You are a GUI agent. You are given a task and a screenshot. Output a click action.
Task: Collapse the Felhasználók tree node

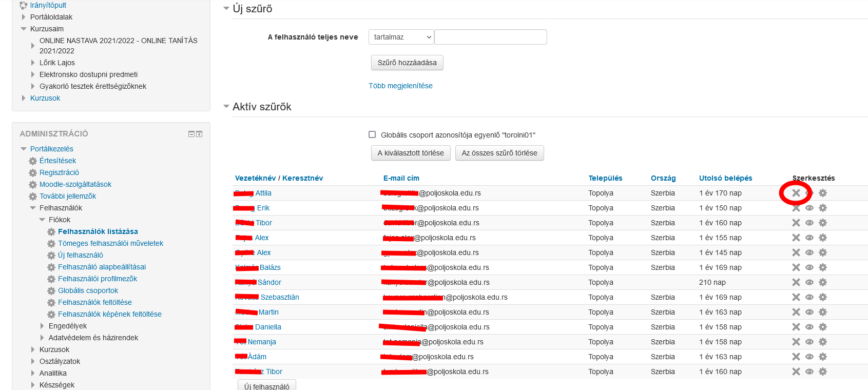[33, 208]
